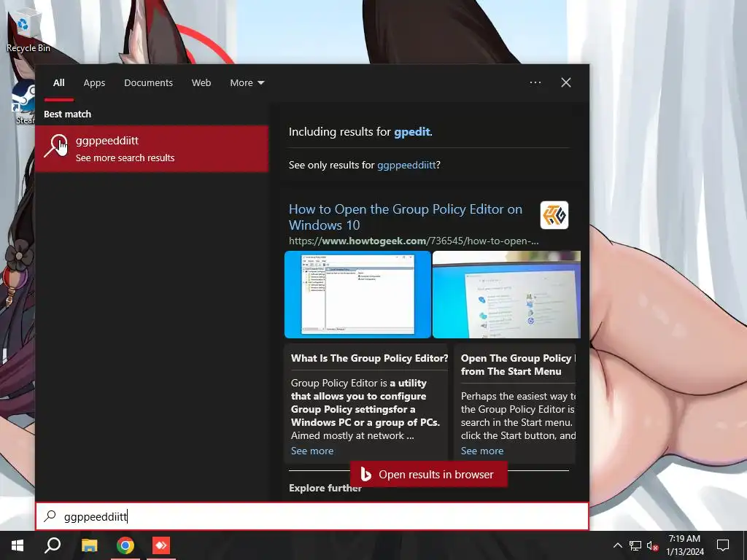Open the laptop screen photo thumbnail
The width and height of the screenshot is (747, 560).
[x=506, y=295]
